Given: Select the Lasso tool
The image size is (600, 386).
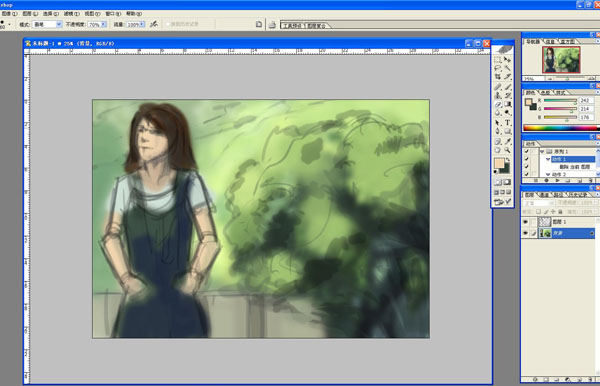Looking at the screenshot, I should (498, 68).
